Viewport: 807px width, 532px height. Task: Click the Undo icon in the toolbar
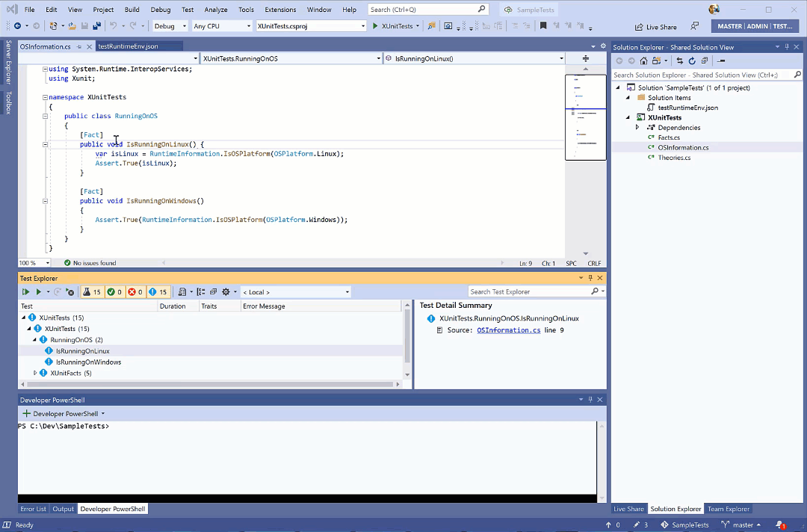pyautogui.click(x=113, y=25)
